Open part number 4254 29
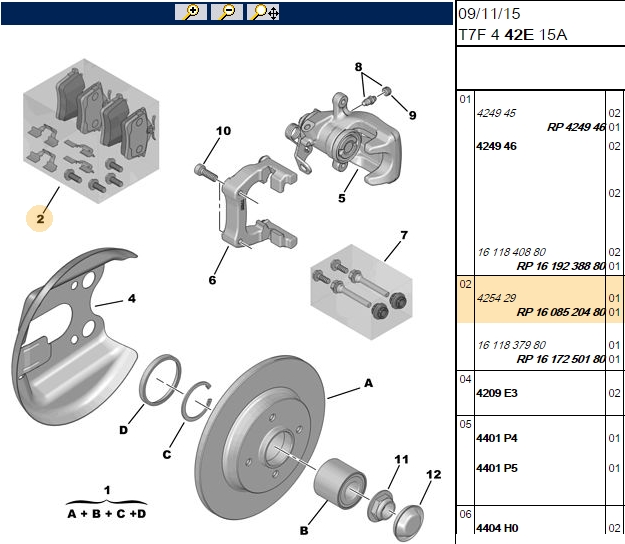 tap(496, 298)
